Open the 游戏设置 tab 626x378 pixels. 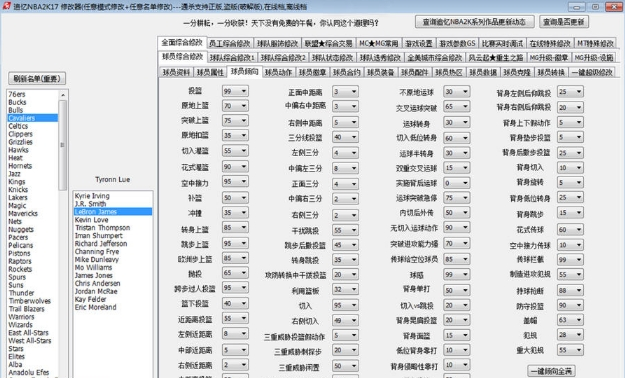[x=418, y=43]
